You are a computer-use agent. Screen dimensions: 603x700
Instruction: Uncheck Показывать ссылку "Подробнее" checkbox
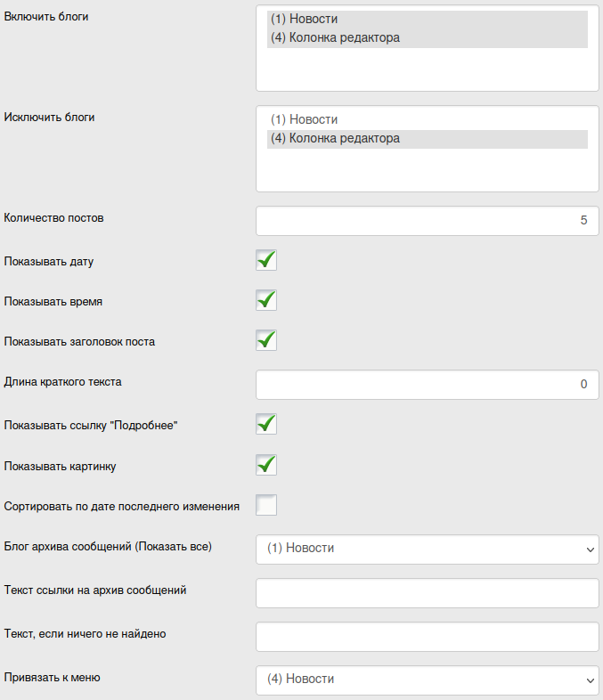pos(266,424)
